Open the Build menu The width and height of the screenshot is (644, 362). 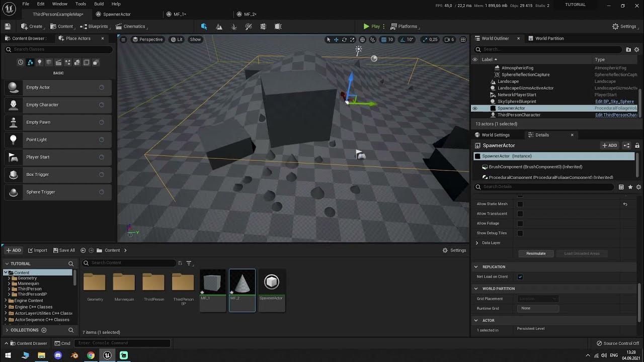pyautogui.click(x=99, y=4)
